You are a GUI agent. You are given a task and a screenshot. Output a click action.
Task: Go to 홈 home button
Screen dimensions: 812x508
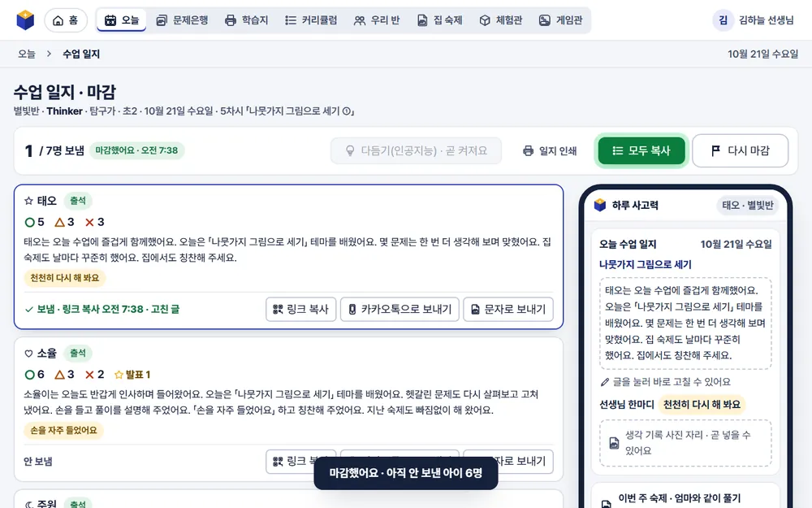(66, 20)
